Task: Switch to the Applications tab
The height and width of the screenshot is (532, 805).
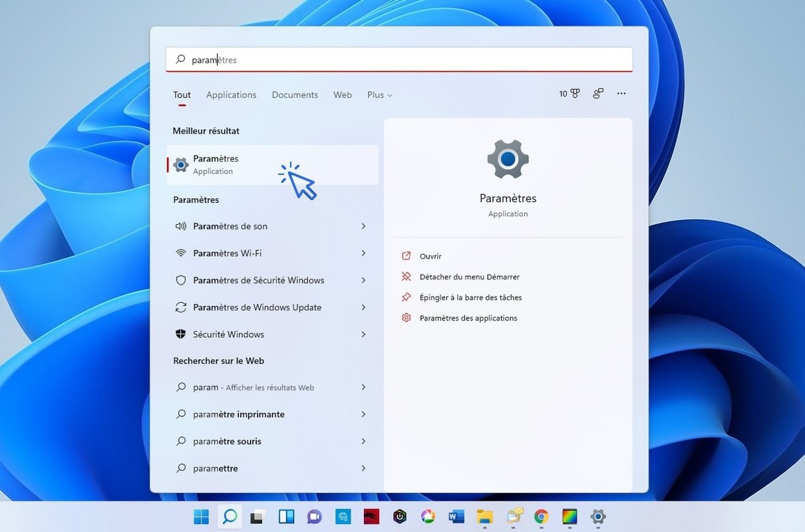Action: point(231,94)
